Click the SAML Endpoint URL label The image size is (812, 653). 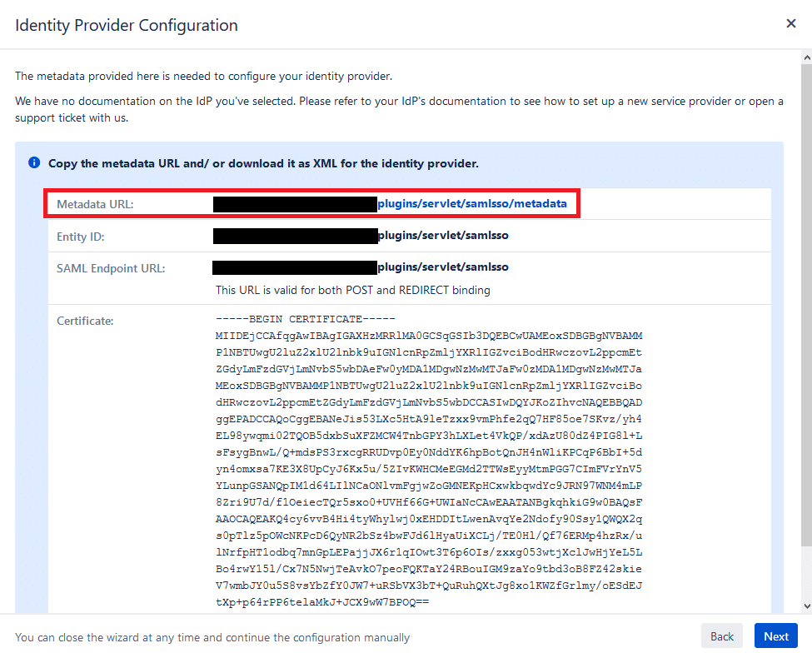pyautogui.click(x=111, y=268)
